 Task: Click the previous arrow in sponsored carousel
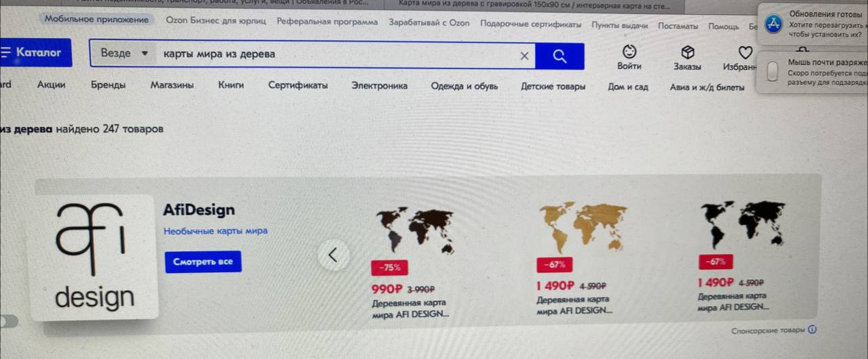click(x=333, y=255)
